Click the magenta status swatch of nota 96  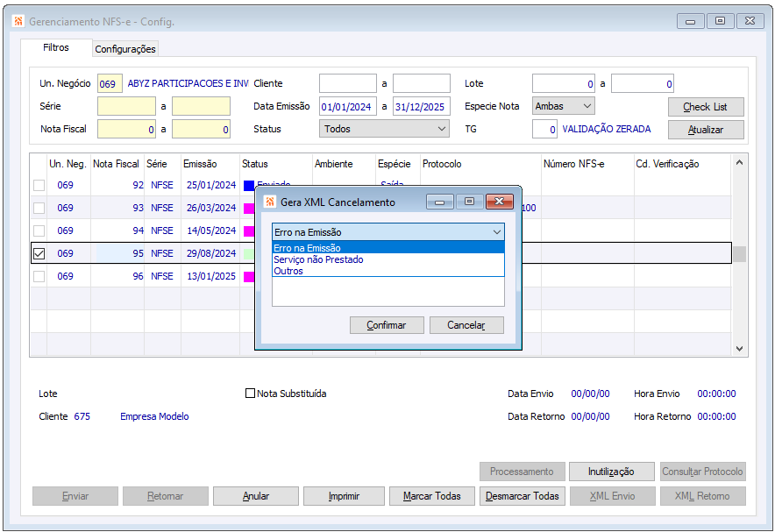(249, 277)
